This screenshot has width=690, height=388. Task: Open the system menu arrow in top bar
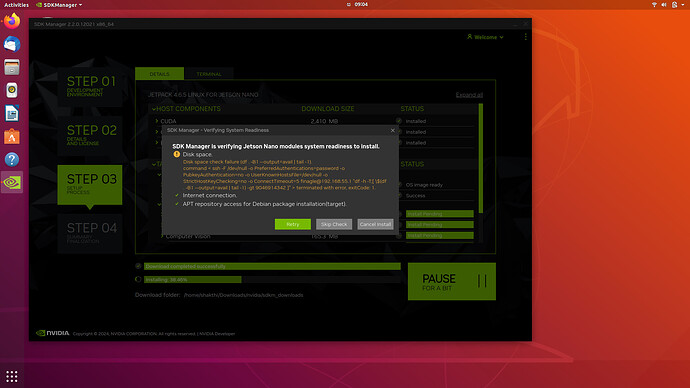click(x=683, y=4)
